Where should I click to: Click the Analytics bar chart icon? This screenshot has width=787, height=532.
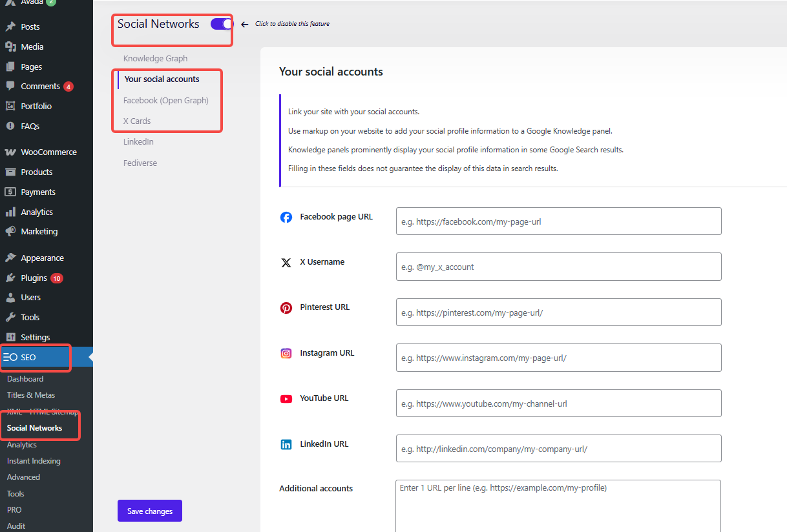10,212
